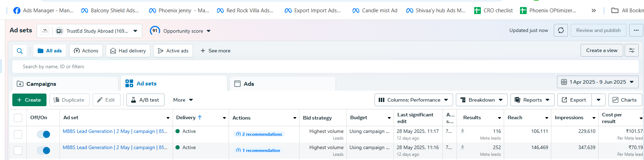Click export download icon in 116 results row
644x160 pixels.
tap(463, 131)
